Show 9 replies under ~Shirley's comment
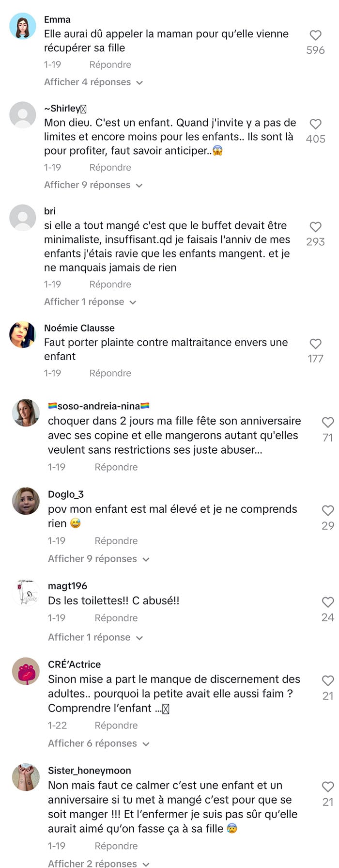The height and width of the screenshot is (868, 339). pyautogui.click(x=93, y=185)
